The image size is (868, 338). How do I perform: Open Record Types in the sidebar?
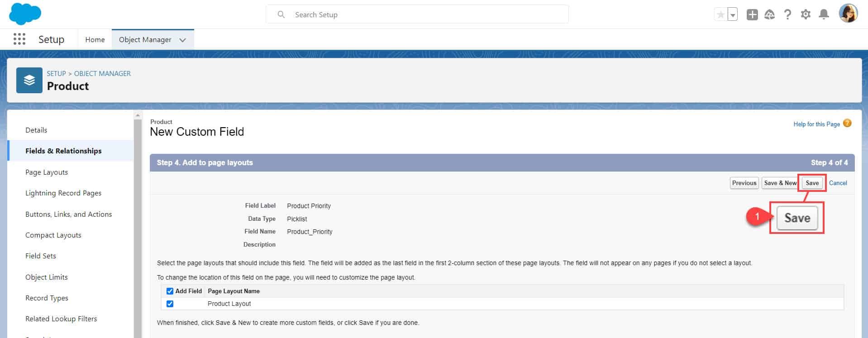point(47,298)
